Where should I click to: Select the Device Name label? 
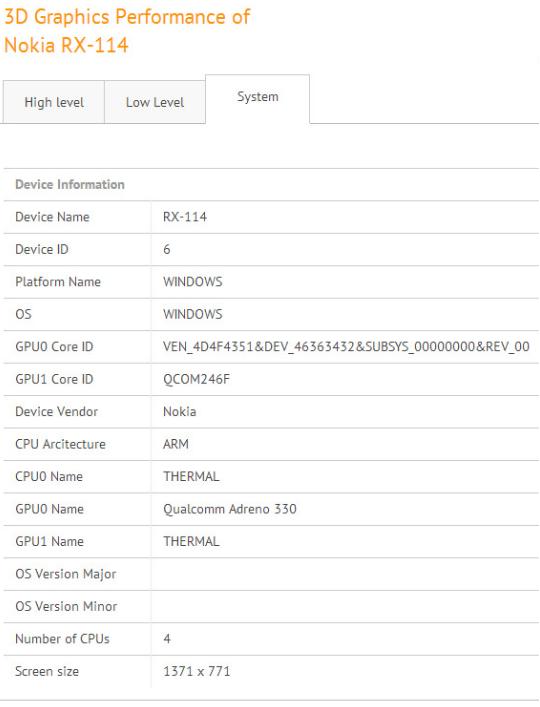coord(52,217)
